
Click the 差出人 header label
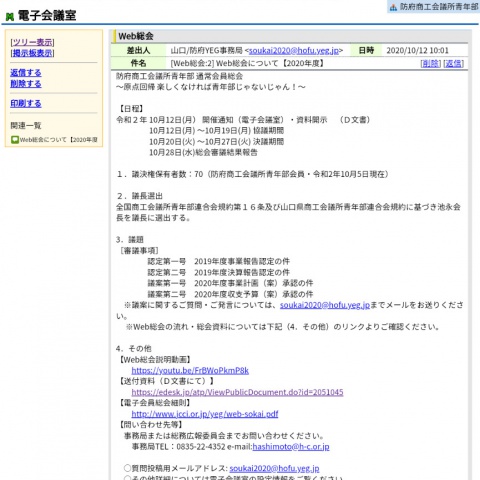138,51
